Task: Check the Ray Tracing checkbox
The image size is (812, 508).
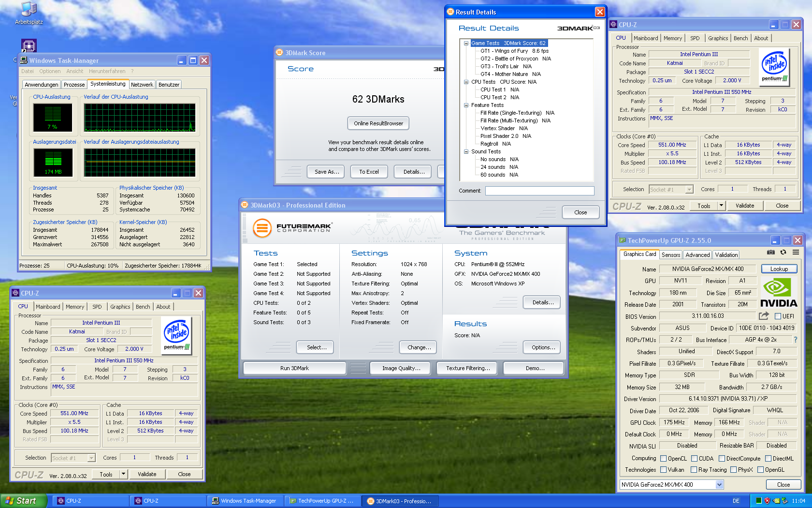Action: (x=694, y=470)
